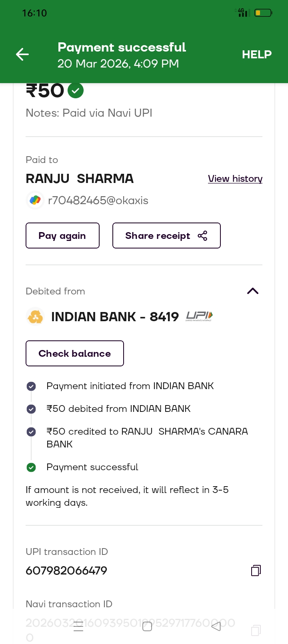Tap the back arrow icon

pos(22,54)
